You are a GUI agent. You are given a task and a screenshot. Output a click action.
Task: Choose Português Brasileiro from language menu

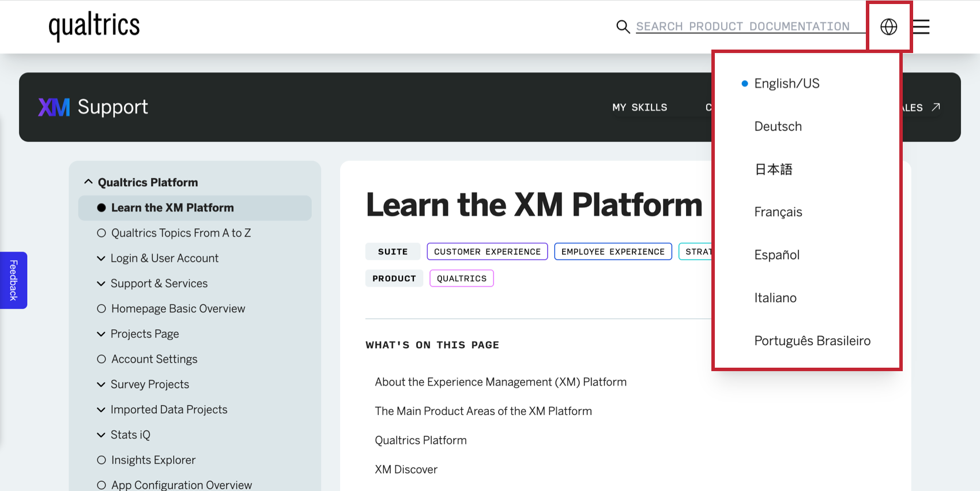[812, 341]
